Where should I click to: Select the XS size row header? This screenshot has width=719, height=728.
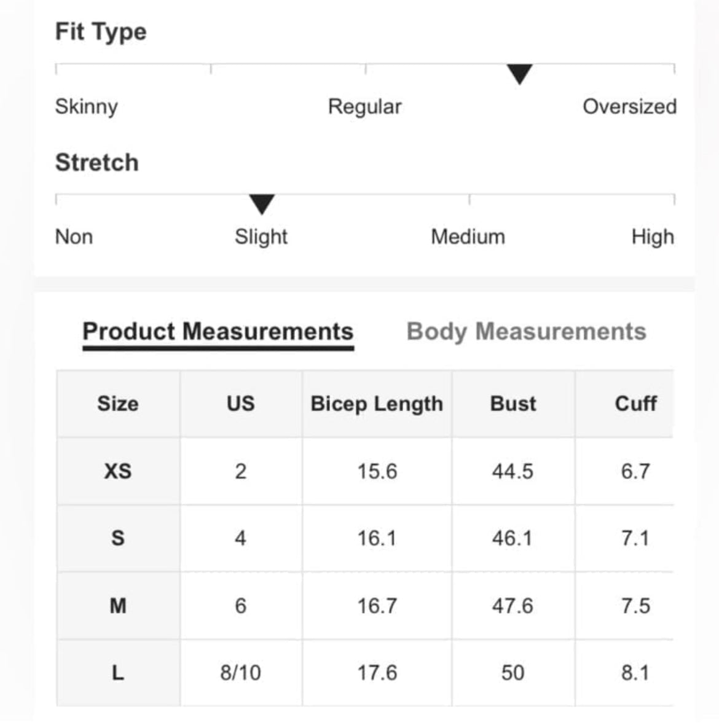[119, 471]
